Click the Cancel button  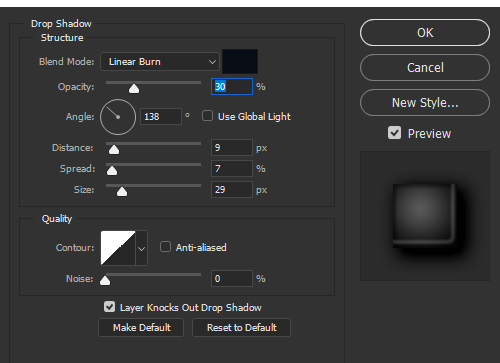point(425,68)
